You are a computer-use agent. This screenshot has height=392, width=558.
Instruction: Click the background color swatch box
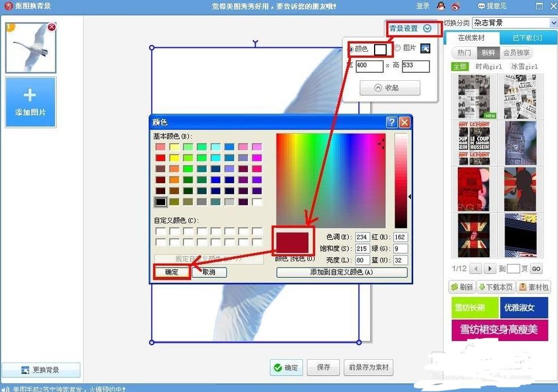click(x=380, y=49)
